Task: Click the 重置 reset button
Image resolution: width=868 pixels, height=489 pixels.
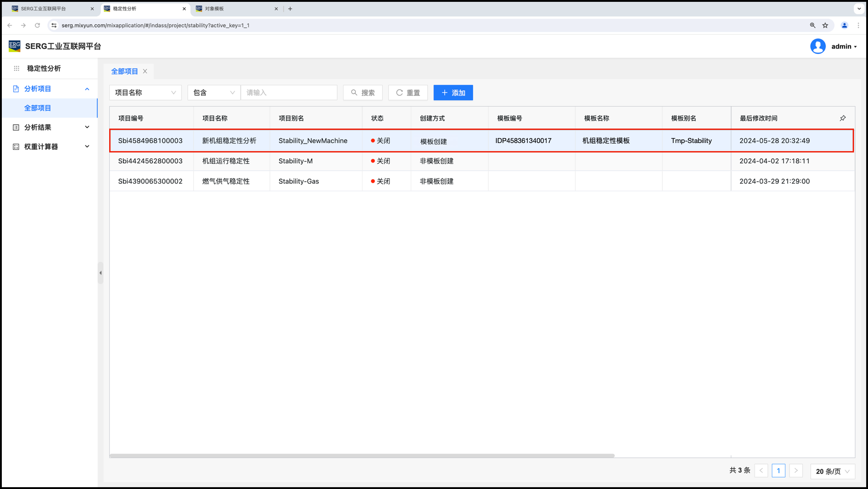Action: (408, 92)
